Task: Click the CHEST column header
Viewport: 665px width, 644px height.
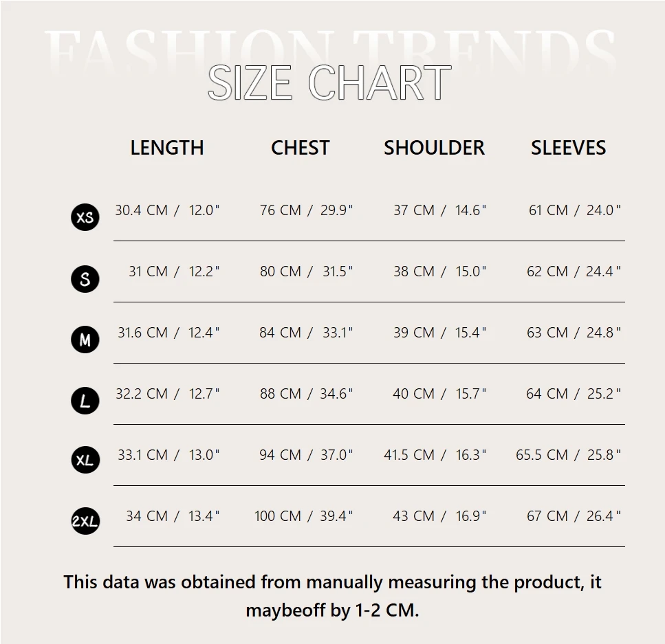Action: pyautogui.click(x=301, y=148)
